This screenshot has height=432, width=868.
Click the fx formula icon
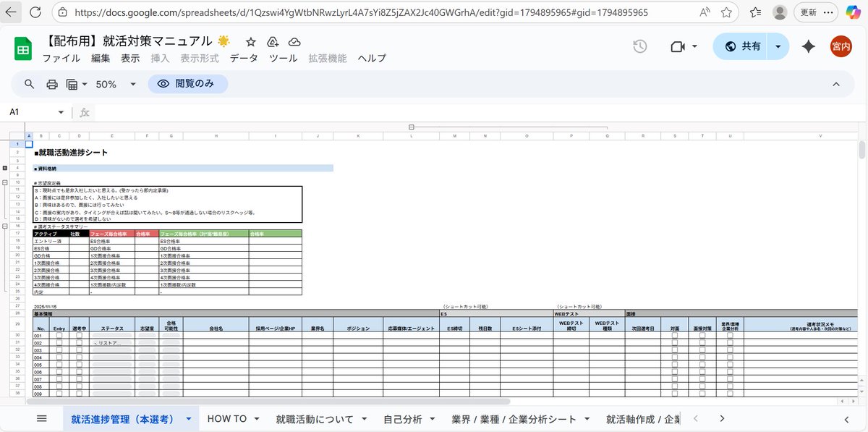(x=83, y=112)
